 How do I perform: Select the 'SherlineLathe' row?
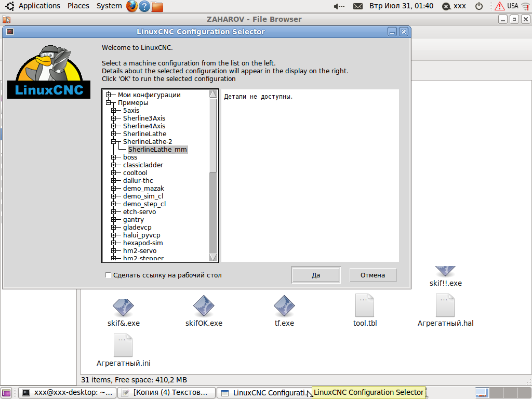click(x=144, y=134)
